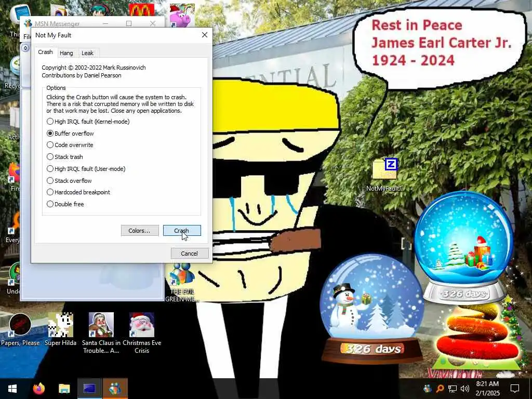Open THE EVIL GREEN ME desktop shortcut
Screen dimensions: 532x399
[x=181, y=282]
